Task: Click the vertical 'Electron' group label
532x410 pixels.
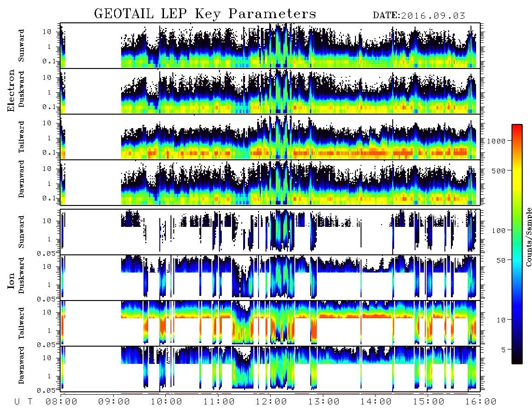Action: [11, 91]
